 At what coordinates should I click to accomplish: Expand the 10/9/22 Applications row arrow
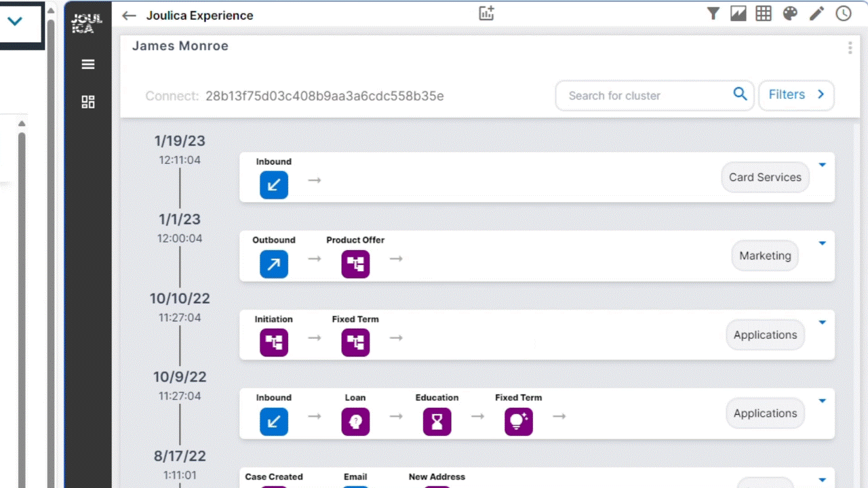822,401
